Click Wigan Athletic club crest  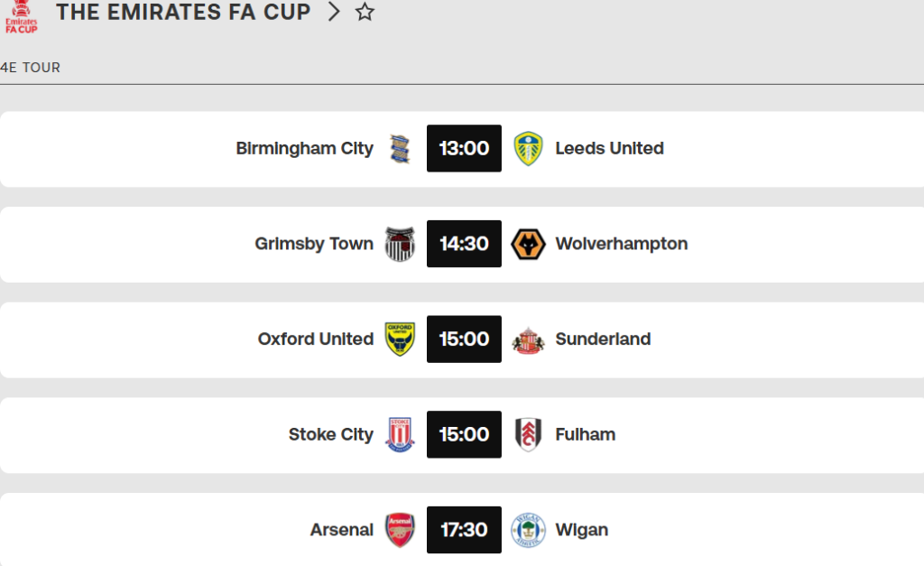(x=528, y=530)
